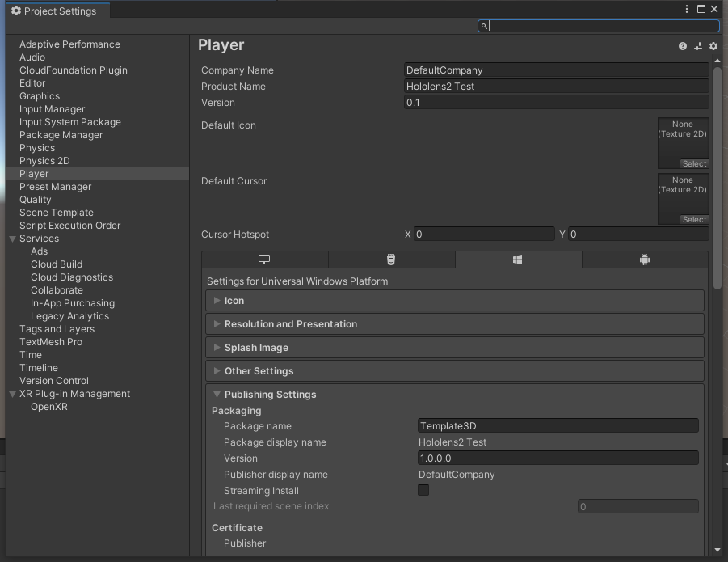
Task: Open Physics settings
Action: [x=37, y=148]
